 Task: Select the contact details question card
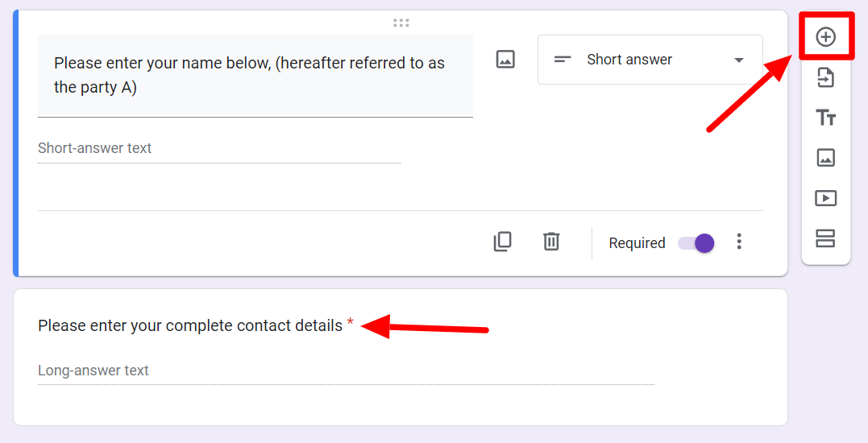[401, 358]
